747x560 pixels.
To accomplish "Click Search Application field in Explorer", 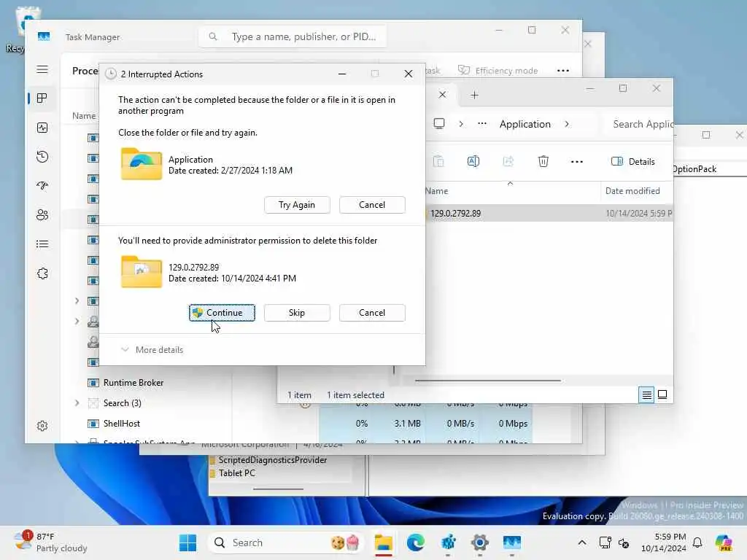I will click(639, 124).
